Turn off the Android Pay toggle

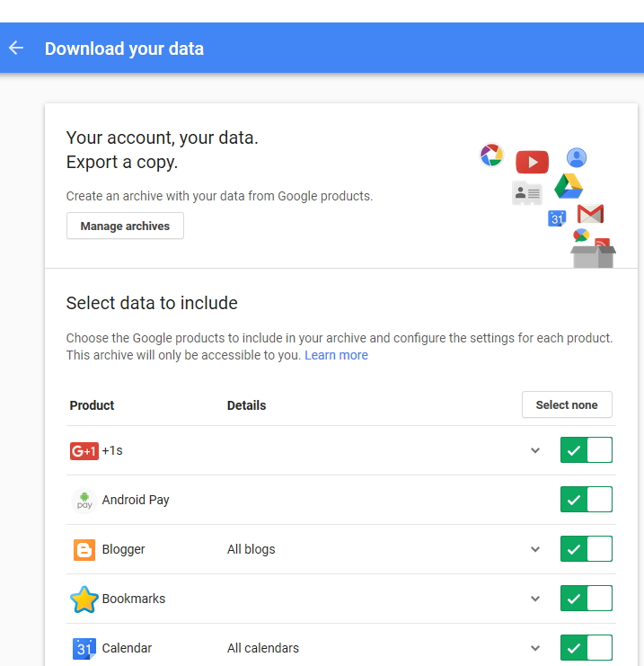(x=587, y=500)
